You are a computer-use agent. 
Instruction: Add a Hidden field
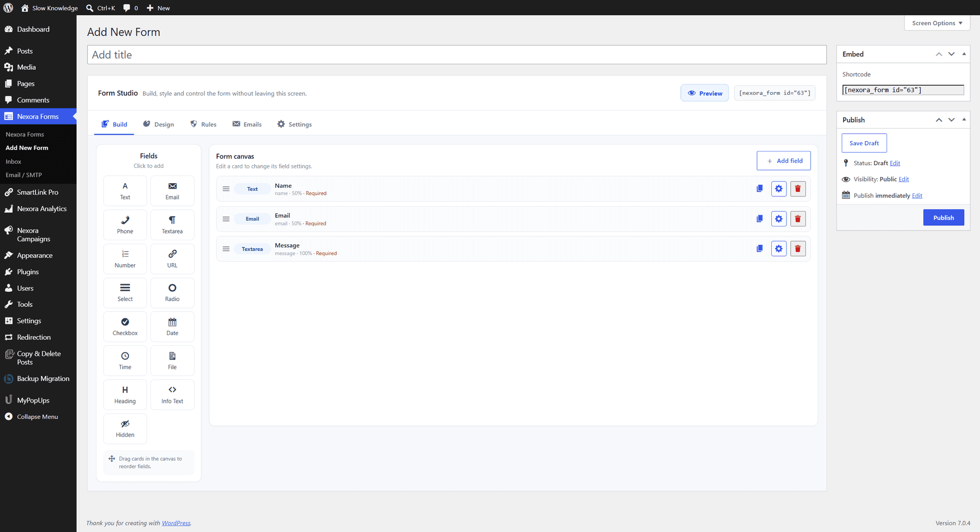125,429
